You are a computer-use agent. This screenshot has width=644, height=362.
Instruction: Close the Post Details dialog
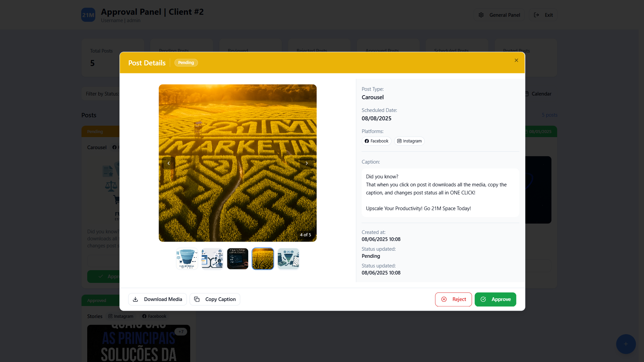[516, 60]
